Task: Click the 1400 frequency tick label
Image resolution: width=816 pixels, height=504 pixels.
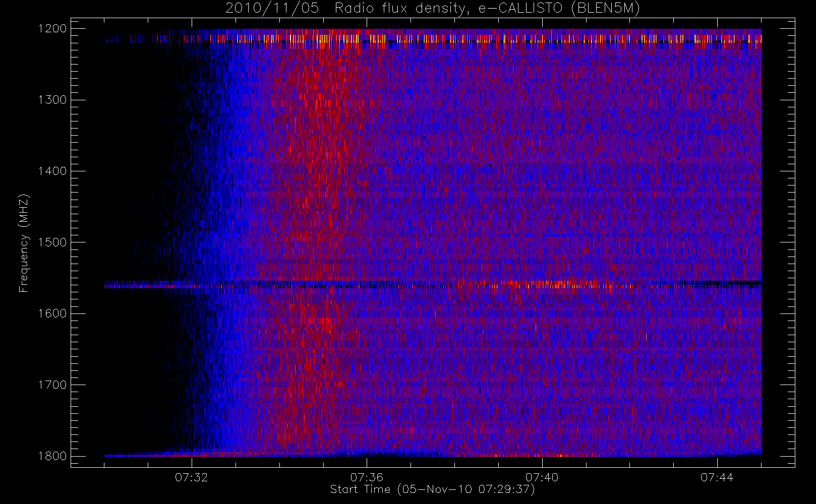Action: [52, 171]
